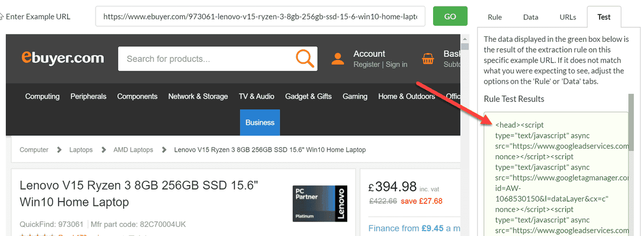Open the Data tab
The width and height of the screenshot is (644, 236).
coord(531,17)
